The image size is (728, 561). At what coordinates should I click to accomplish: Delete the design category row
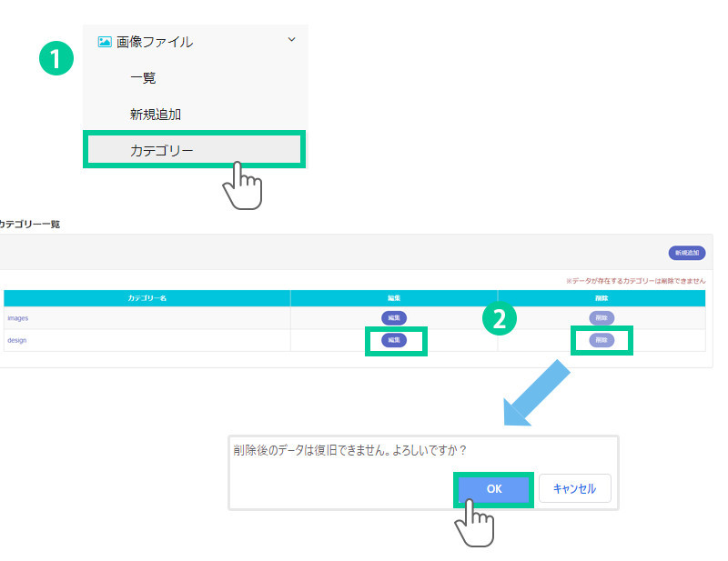(601, 340)
